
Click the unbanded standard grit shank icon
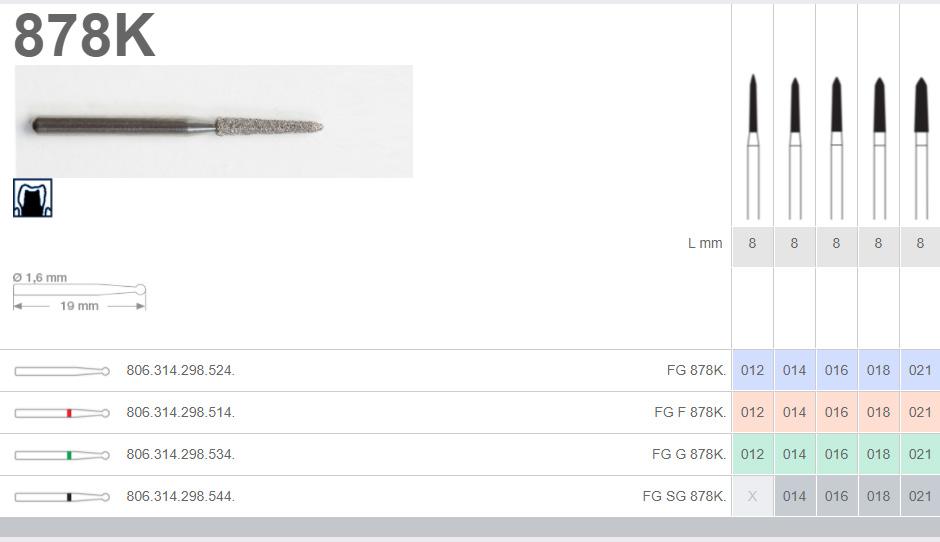pos(62,371)
